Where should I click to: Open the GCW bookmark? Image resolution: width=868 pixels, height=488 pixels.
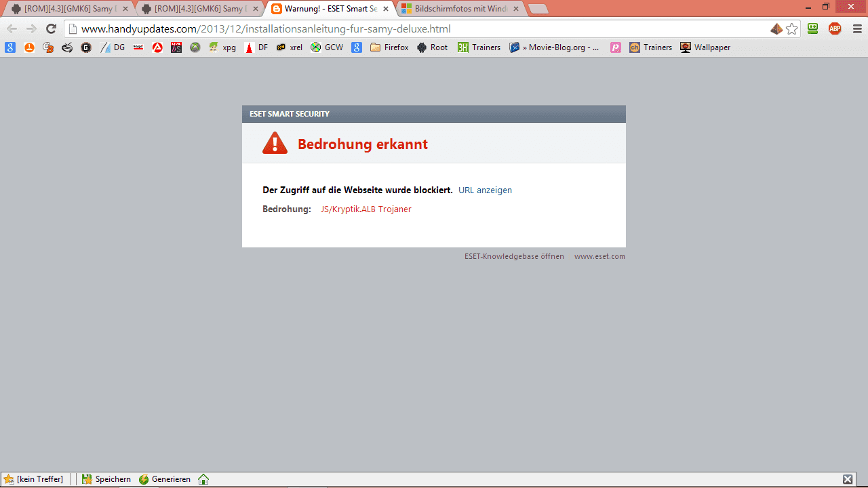coord(327,47)
